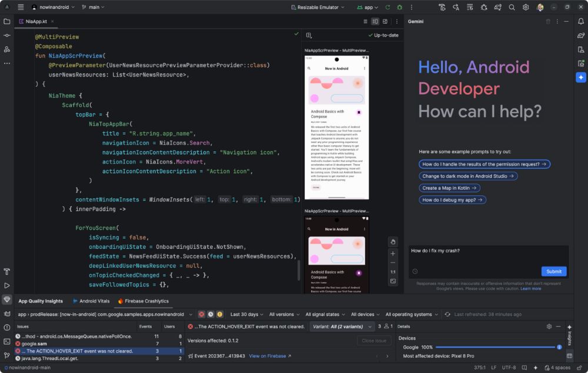This screenshot has height=373, width=588.
Task: Click the Sync Project with Gradle elephant icon
Action: coord(497,7)
